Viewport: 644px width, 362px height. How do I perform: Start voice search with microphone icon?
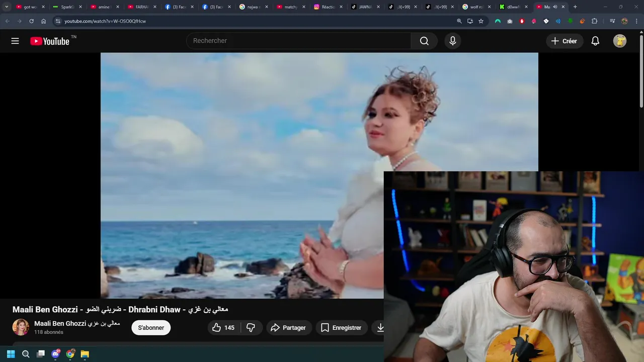tap(453, 41)
